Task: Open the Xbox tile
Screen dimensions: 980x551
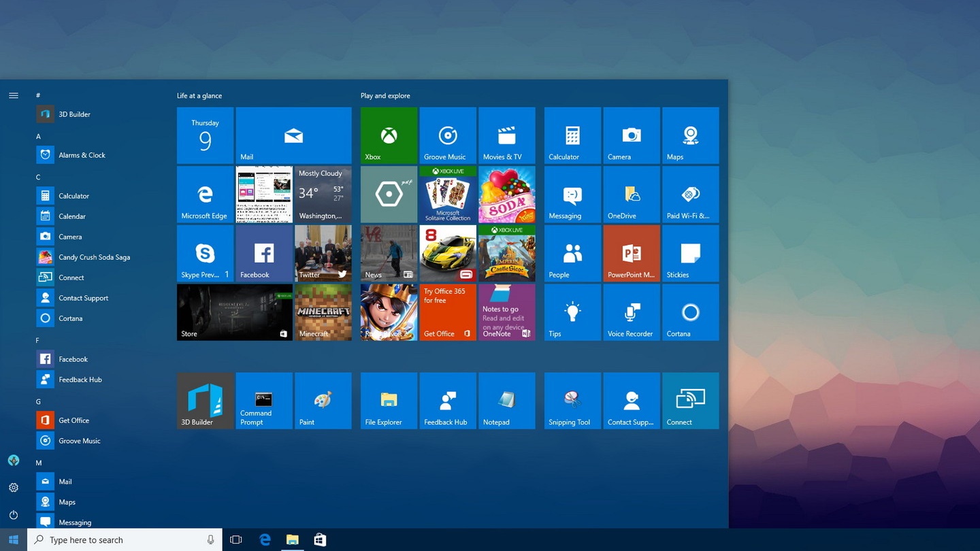Action: tap(389, 135)
